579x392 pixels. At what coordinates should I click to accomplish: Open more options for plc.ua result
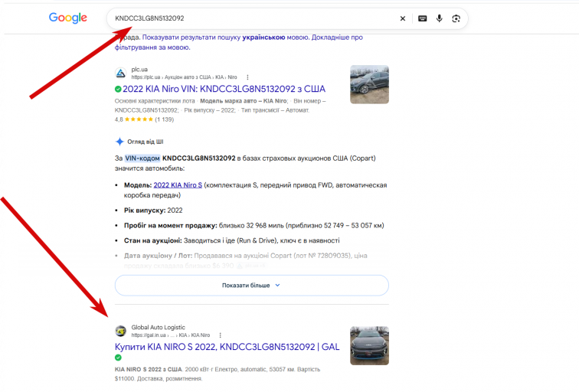[247, 77]
